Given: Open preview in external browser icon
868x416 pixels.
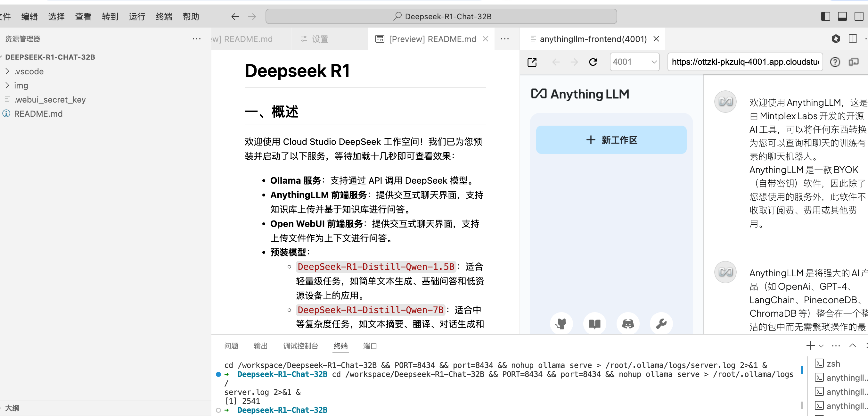Looking at the screenshot, I should coord(532,62).
